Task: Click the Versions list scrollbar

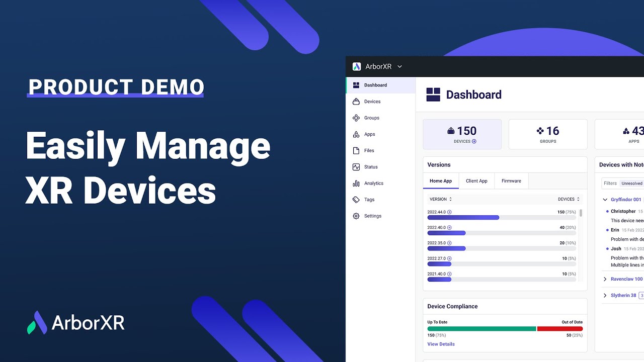Action: 581,213
